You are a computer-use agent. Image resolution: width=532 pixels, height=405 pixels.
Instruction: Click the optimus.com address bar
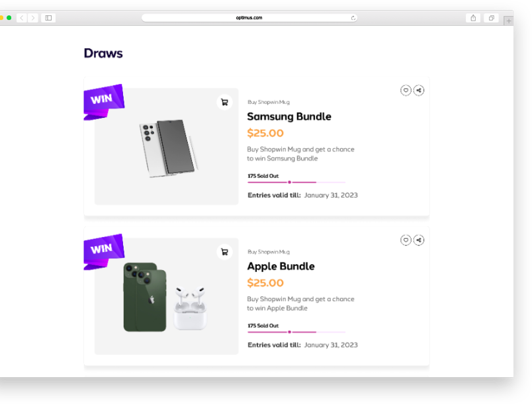point(249,18)
